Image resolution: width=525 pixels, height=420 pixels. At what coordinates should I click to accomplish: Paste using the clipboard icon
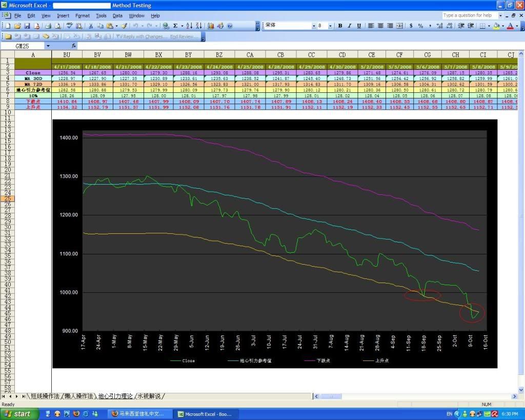110,26
